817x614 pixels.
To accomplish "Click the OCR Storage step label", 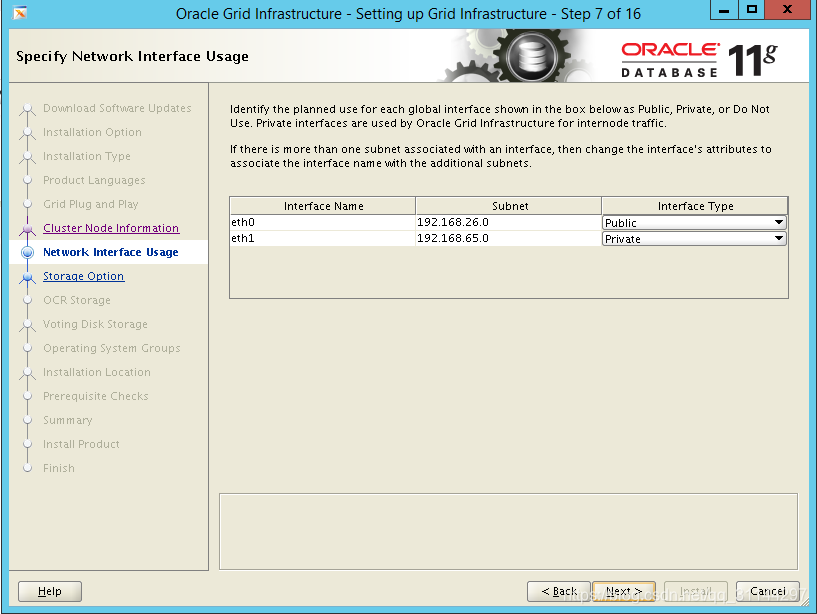I will point(77,300).
